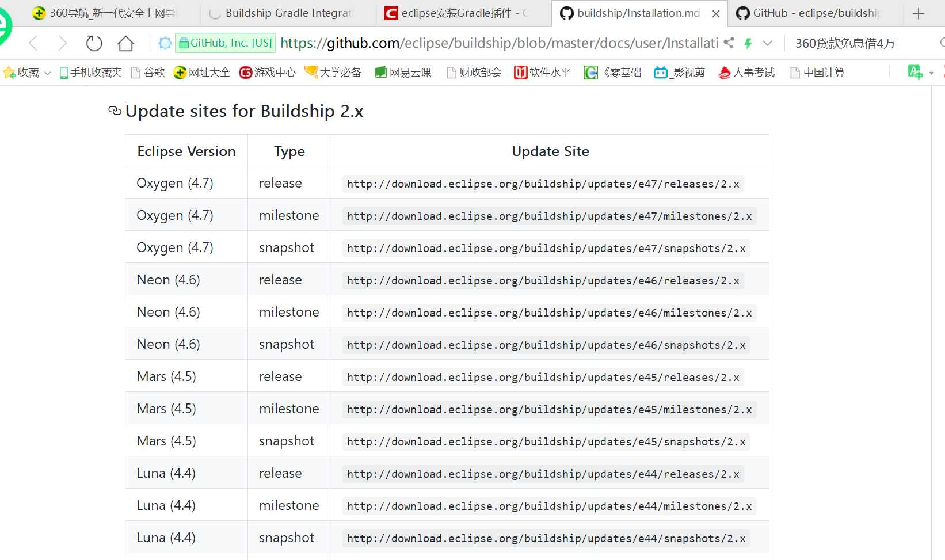Click the Update Site column header

pos(550,151)
